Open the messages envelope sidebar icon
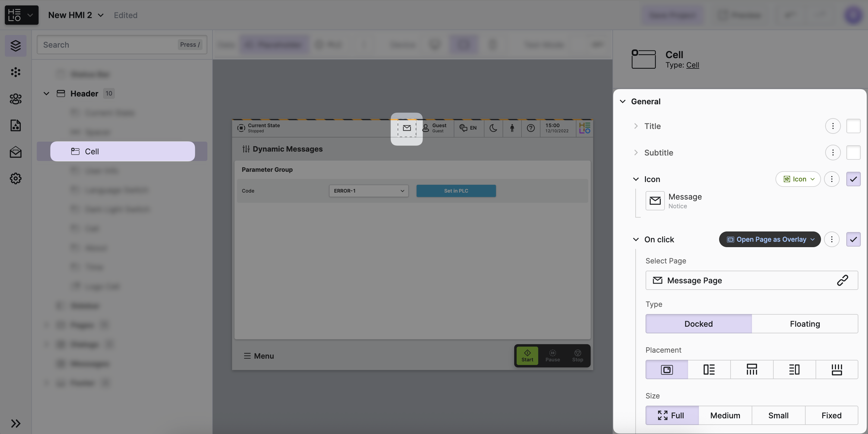The image size is (868, 434). click(15, 152)
